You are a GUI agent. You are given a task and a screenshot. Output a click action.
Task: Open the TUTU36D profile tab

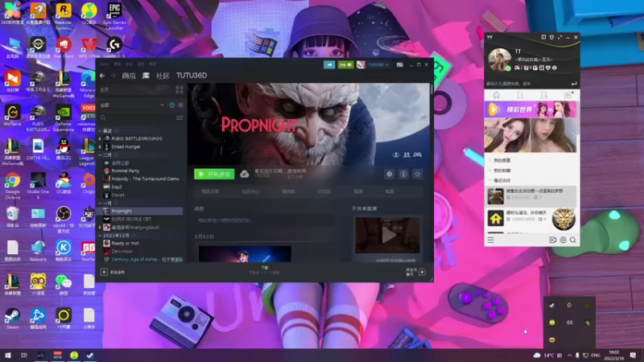pyautogui.click(x=192, y=76)
